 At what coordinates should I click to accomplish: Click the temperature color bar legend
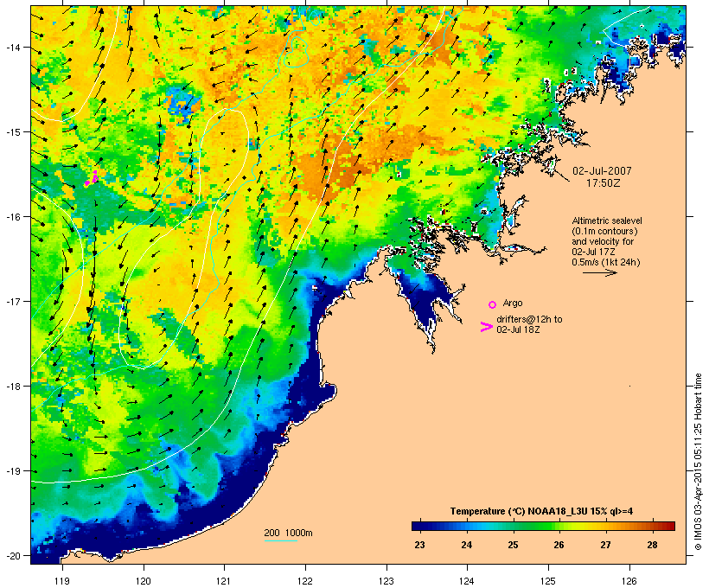[x=543, y=526]
